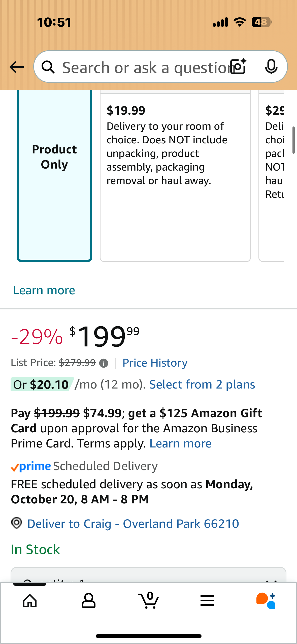This screenshot has width=297, height=644.
Task: Select the Product Only option
Action: [54, 175]
